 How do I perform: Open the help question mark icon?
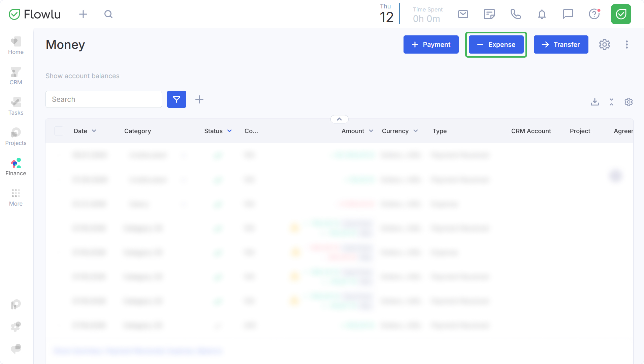click(594, 14)
